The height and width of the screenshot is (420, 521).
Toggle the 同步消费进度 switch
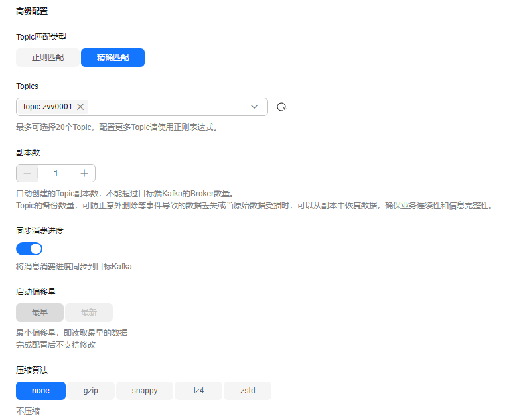coord(29,249)
